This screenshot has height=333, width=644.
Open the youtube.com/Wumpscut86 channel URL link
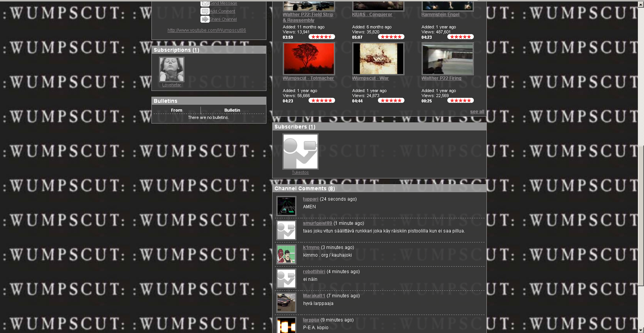pyautogui.click(x=207, y=30)
